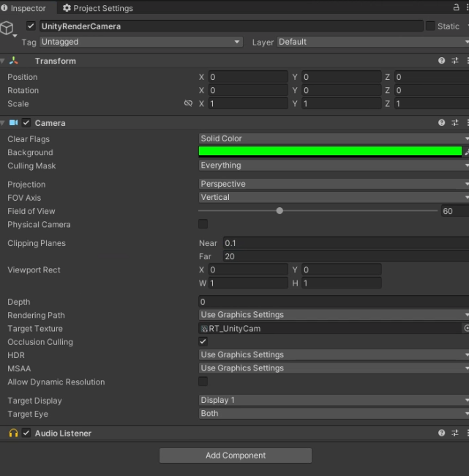
Task: Click the Audio Listener help icon
Action: 441,433
